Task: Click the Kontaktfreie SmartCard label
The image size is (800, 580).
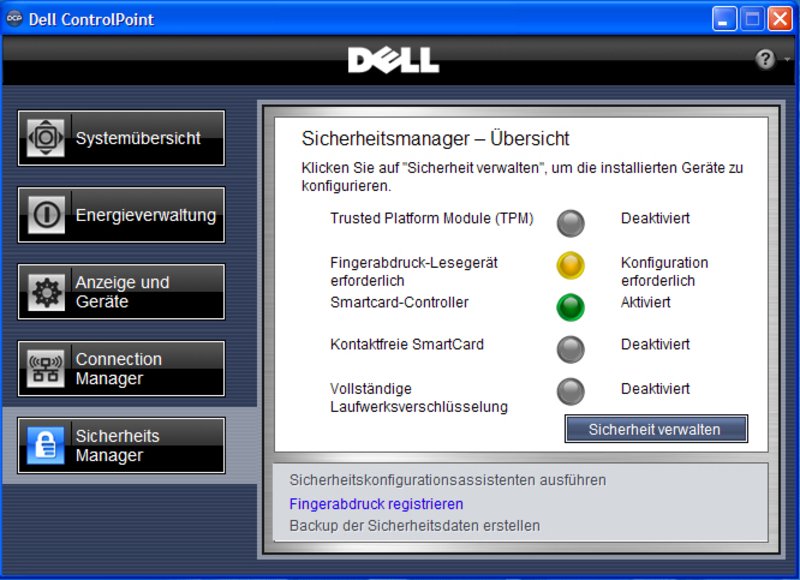Action: point(407,344)
